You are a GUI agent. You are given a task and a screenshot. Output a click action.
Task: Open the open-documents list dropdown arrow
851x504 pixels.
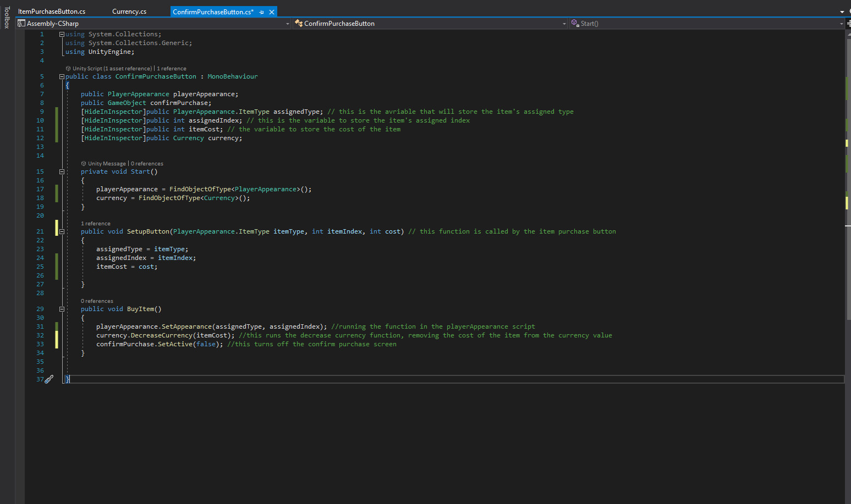(x=842, y=12)
